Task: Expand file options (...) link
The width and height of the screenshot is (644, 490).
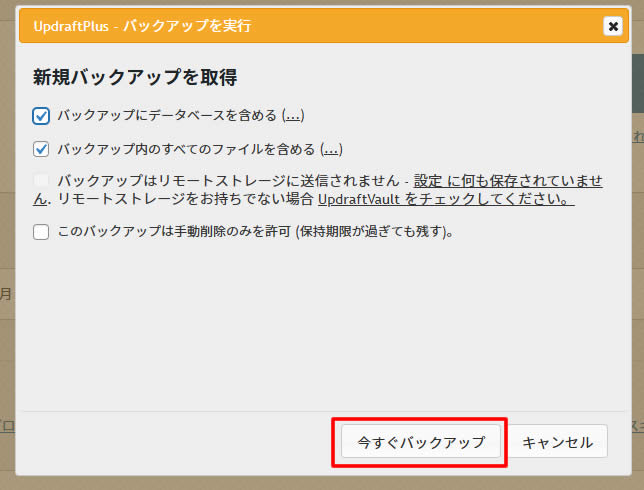Action: pos(331,149)
